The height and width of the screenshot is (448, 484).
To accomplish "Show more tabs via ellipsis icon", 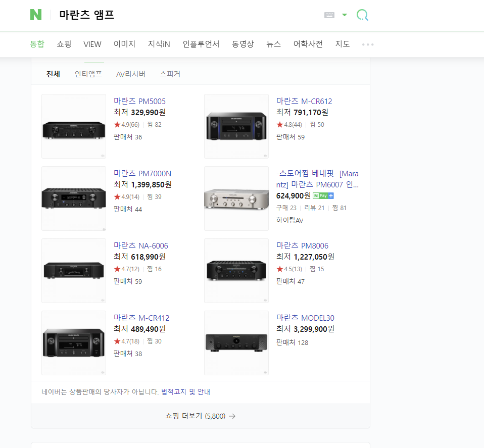I will point(368,44).
